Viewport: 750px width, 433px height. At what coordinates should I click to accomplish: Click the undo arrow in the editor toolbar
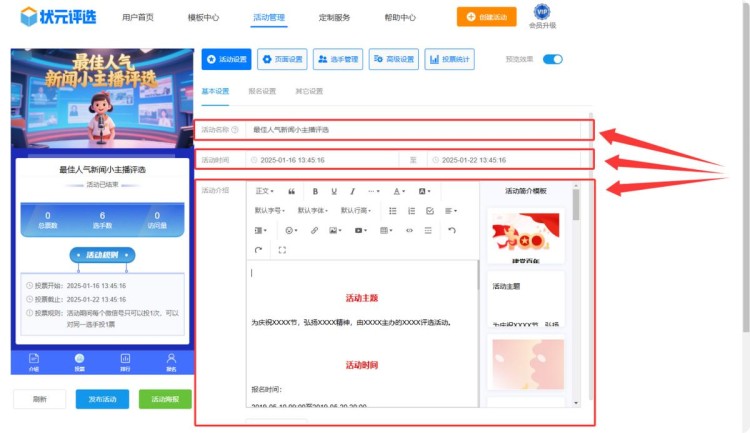451,230
